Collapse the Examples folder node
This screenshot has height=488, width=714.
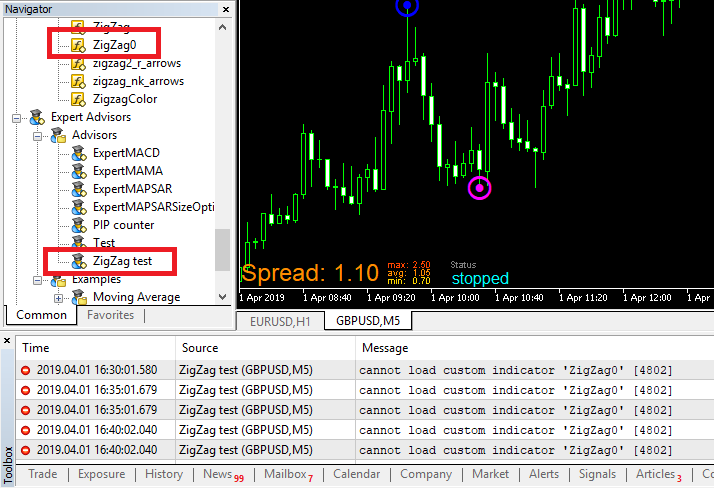[x=37, y=280]
